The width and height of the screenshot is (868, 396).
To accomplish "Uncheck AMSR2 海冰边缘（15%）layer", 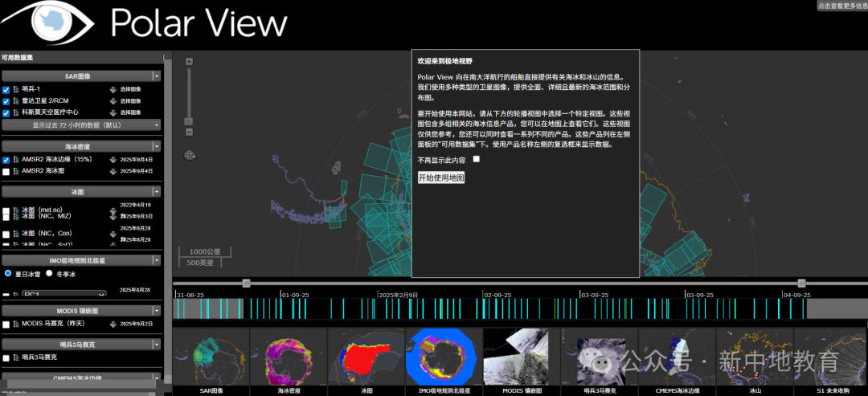I will (x=6, y=160).
